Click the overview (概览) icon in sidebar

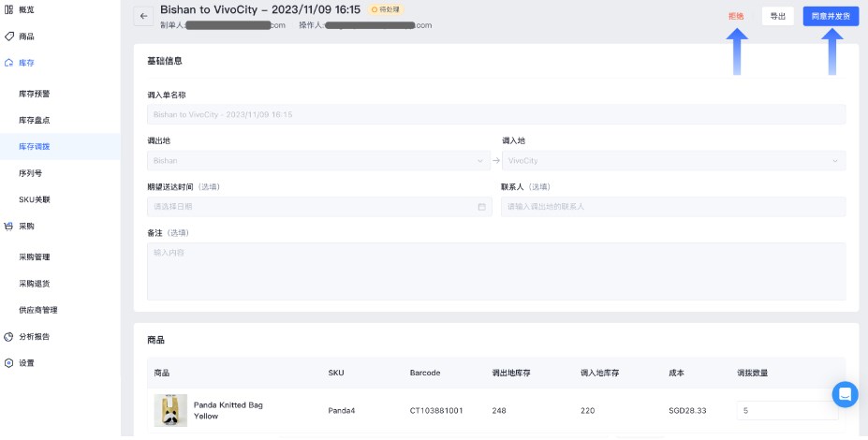pos(8,9)
